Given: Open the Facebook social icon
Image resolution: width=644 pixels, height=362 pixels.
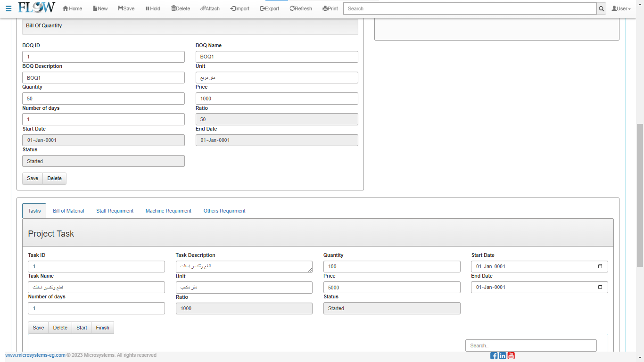Looking at the screenshot, I should coord(494,355).
